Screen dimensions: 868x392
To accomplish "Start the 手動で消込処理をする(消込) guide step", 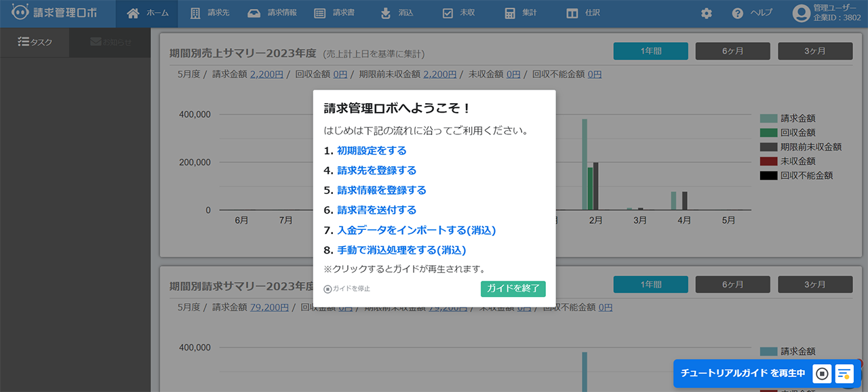I will pyautogui.click(x=401, y=250).
